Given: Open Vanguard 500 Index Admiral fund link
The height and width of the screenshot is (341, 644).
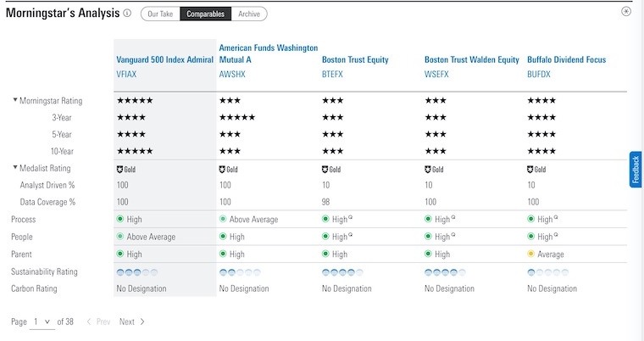Looking at the screenshot, I should click(x=164, y=60).
